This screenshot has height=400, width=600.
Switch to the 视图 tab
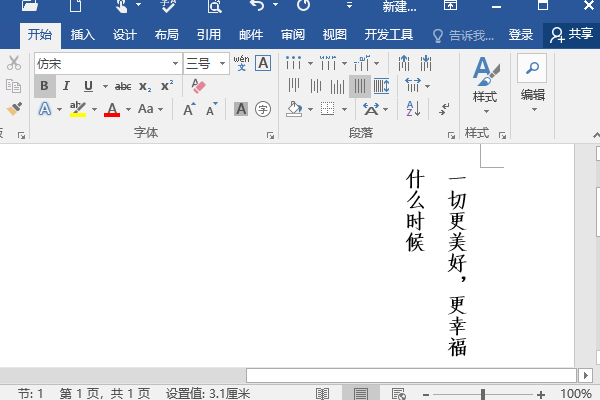tap(334, 34)
